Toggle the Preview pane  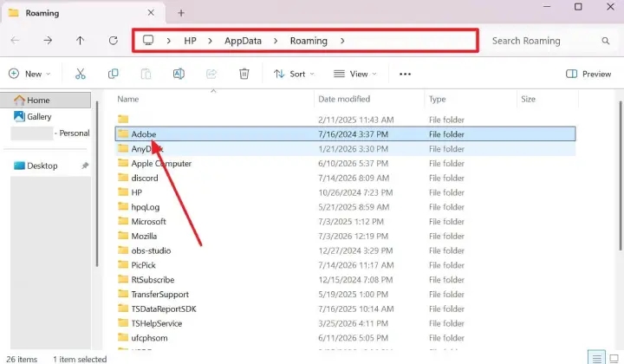pyautogui.click(x=588, y=74)
